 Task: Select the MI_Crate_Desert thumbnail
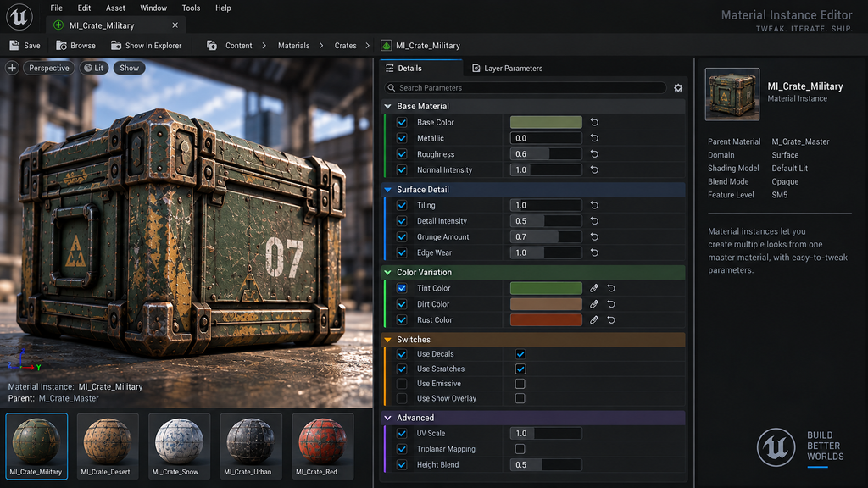[108, 446]
